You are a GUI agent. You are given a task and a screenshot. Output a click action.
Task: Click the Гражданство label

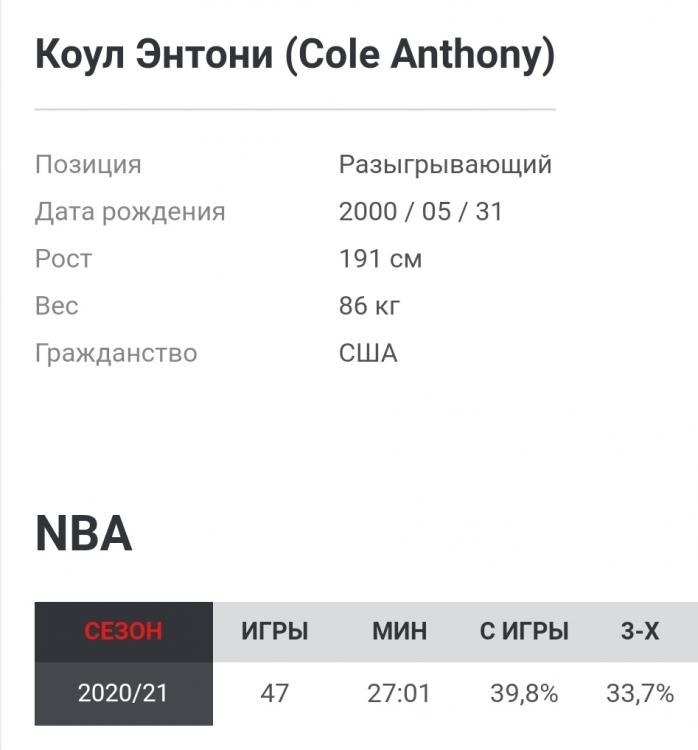116,353
